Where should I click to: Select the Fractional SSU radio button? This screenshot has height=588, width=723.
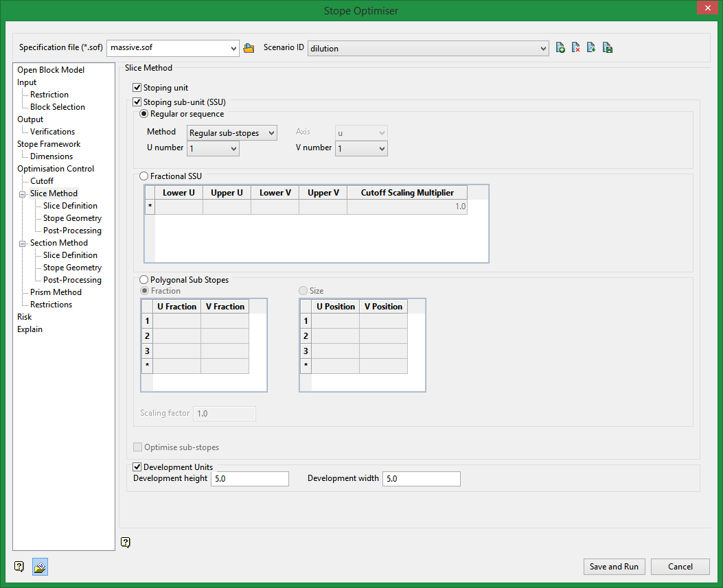pyautogui.click(x=144, y=176)
